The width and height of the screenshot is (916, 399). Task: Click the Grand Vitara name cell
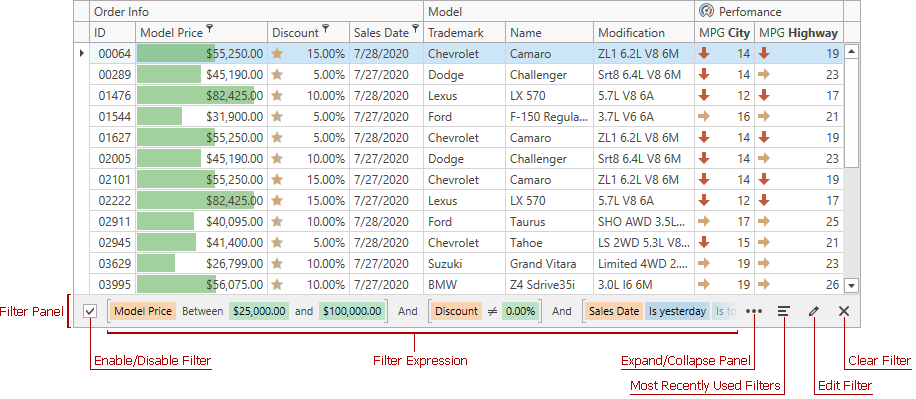point(549,264)
